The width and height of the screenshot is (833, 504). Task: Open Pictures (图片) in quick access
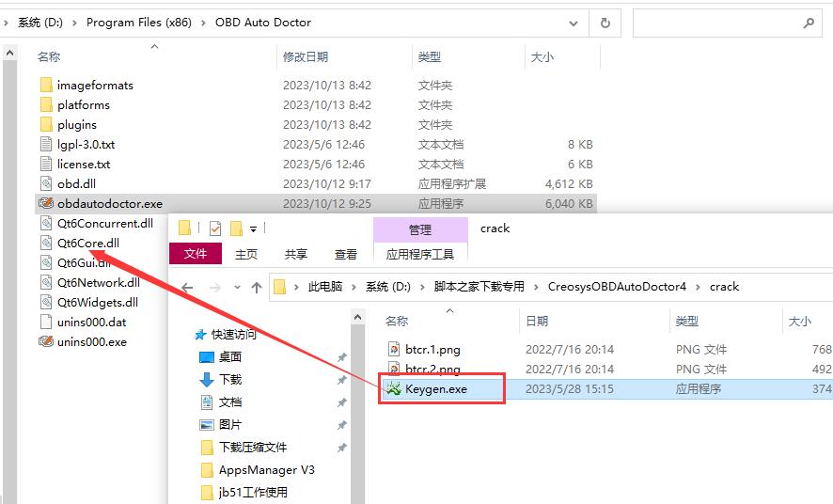click(230, 425)
